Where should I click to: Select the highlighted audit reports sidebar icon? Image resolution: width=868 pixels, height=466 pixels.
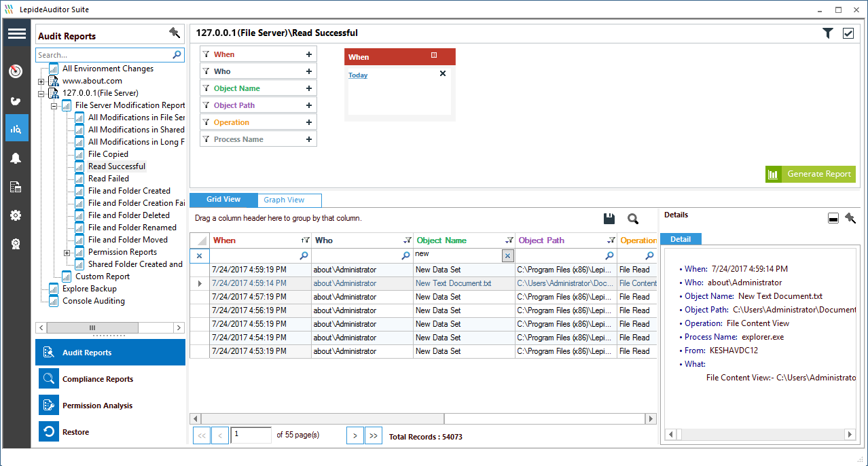pyautogui.click(x=17, y=128)
